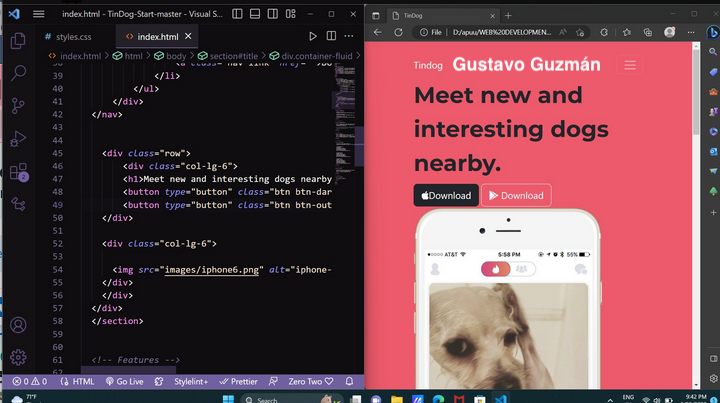Open editor More Actions ellipsis
Image resolution: width=720 pixels, height=403 pixels.
pos(349,36)
